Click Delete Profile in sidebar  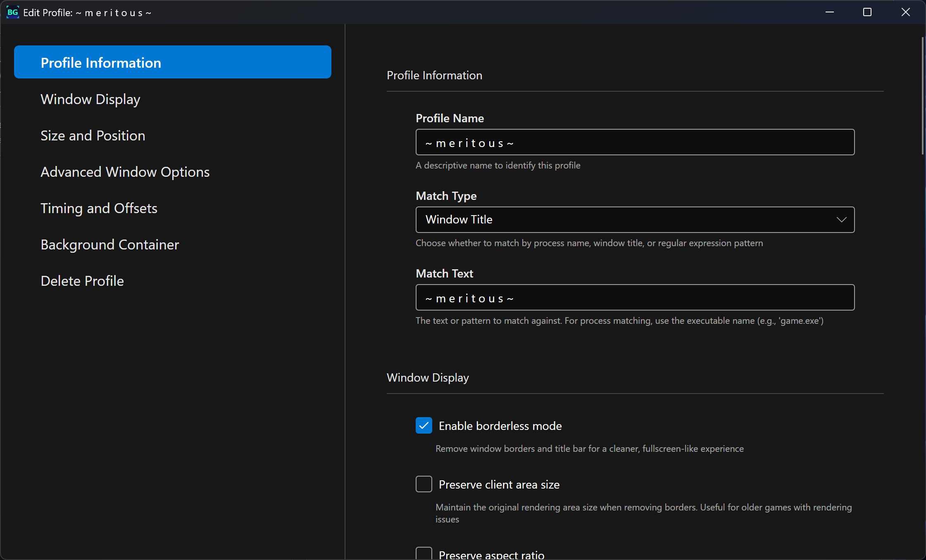coord(82,281)
